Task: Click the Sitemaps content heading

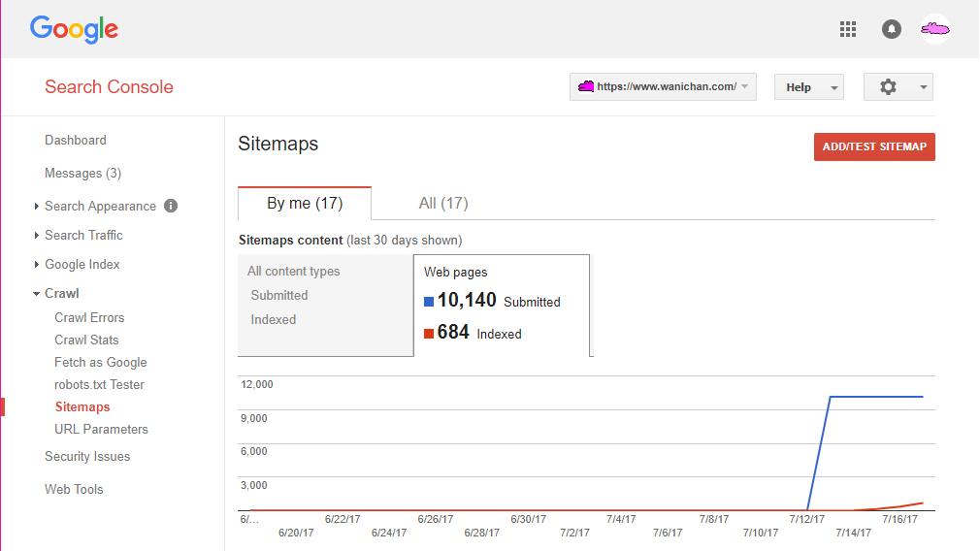Action: 291,241
